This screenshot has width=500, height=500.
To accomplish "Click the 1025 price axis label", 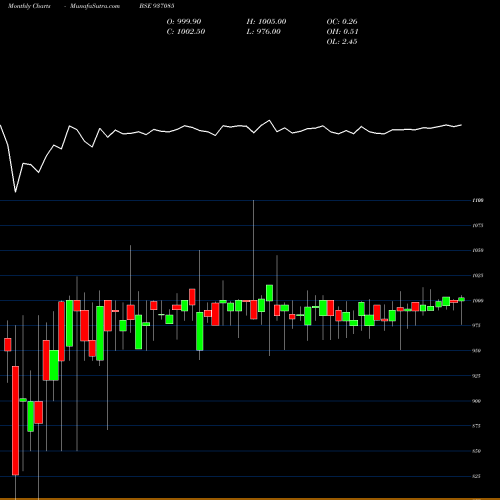I will tap(478, 275).
